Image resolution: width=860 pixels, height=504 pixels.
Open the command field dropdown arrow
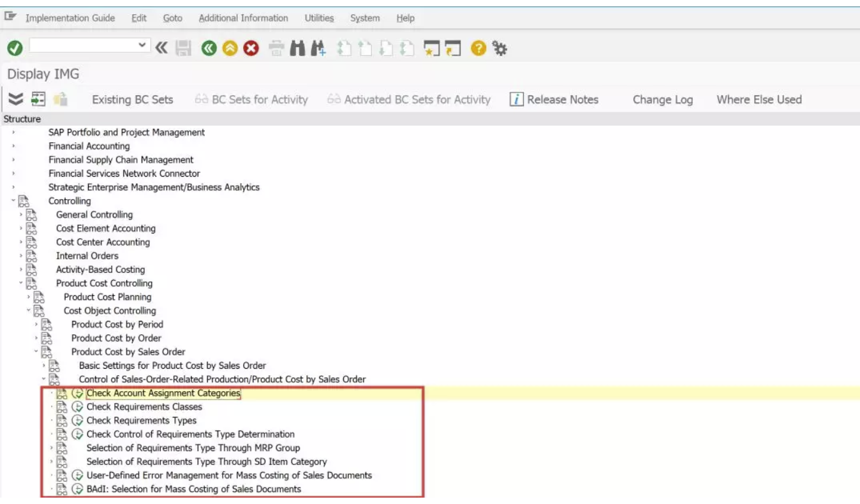[142, 45]
